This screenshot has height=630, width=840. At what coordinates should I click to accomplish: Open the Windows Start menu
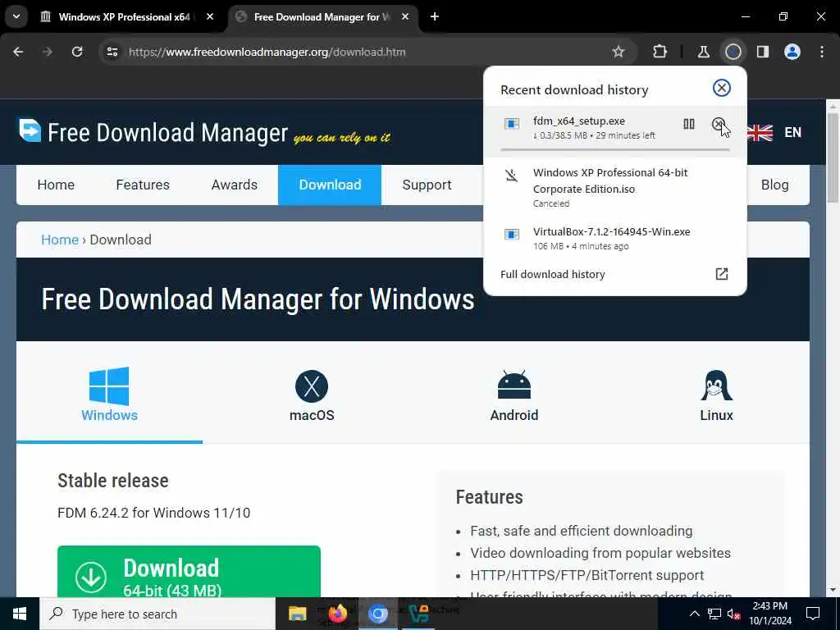(20, 614)
